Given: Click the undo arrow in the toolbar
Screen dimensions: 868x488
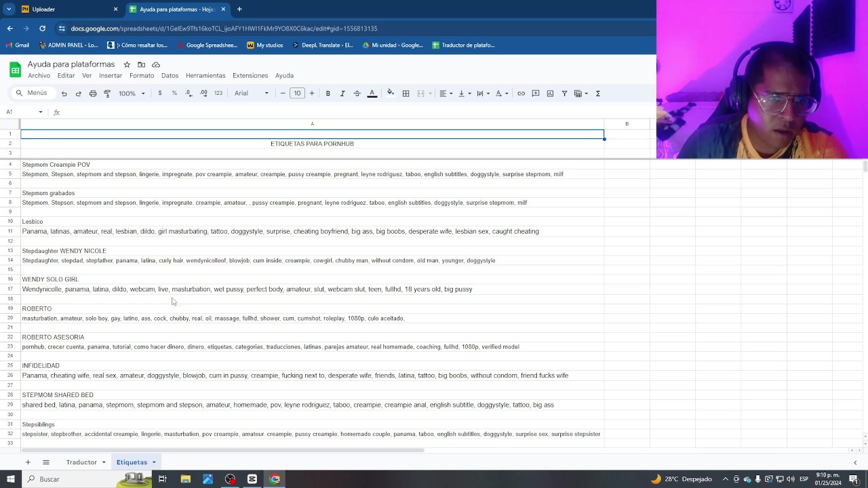Looking at the screenshot, I should (x=64, y=94).
